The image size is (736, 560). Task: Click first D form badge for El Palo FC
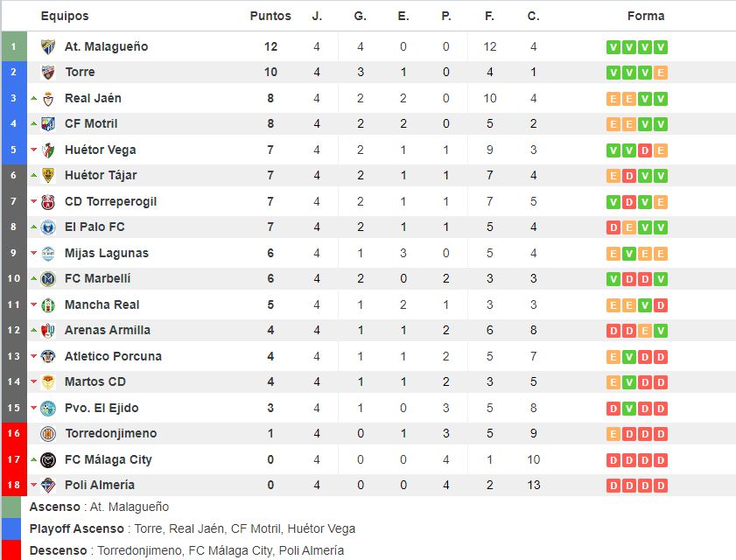tap(613, 227)
